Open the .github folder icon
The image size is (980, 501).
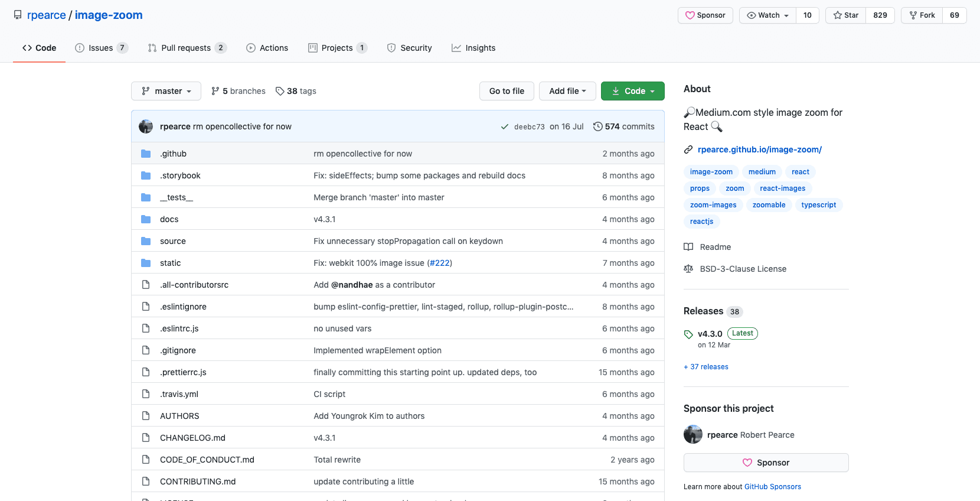pos(146,154)
